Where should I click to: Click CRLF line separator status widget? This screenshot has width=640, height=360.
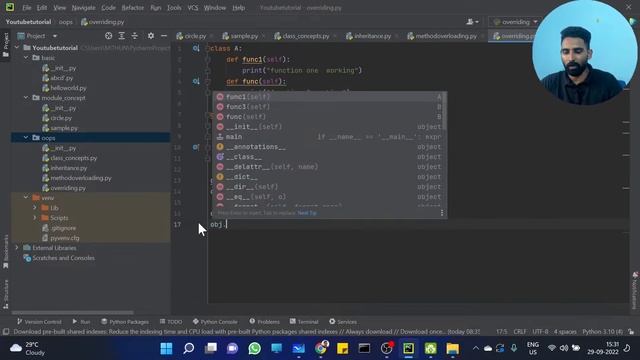pyautogui.click(x=520, y=331)
